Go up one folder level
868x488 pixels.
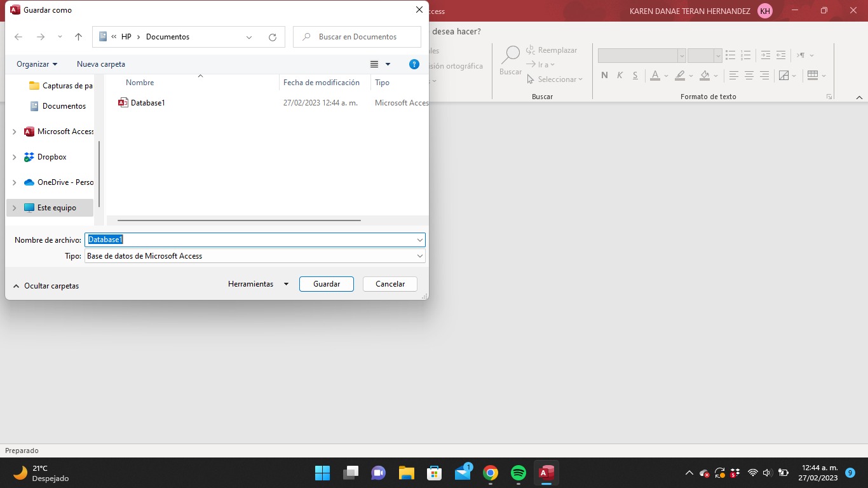78,37
